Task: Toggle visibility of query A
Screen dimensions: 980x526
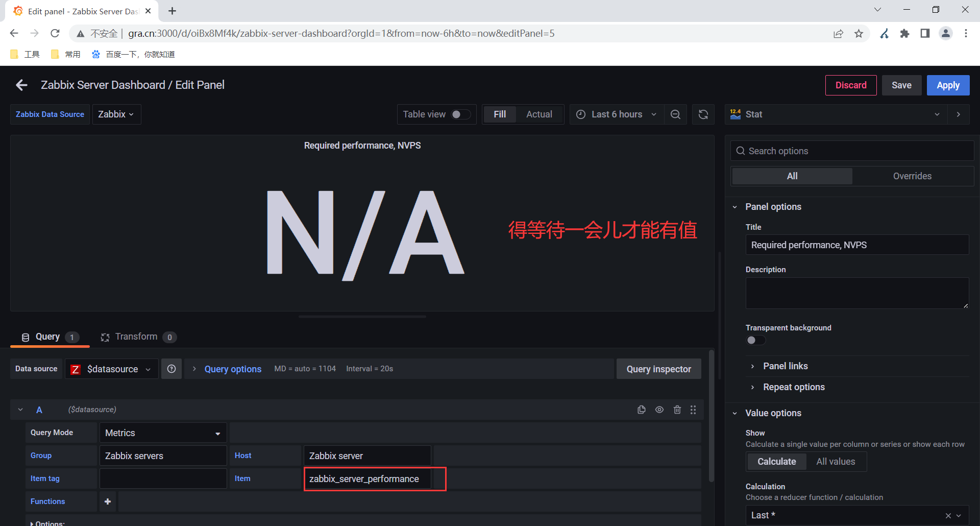Action: coord(659,410)
